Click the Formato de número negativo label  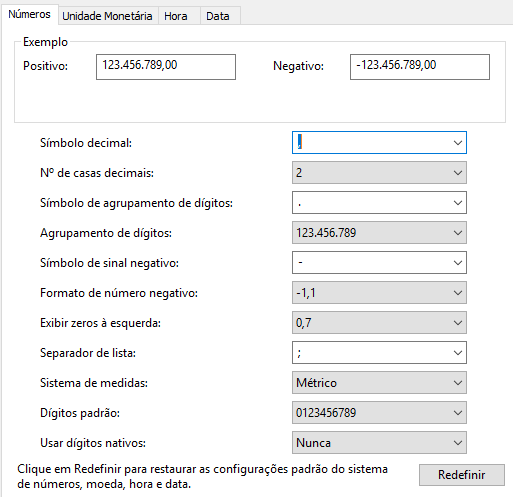coord(119,293)
